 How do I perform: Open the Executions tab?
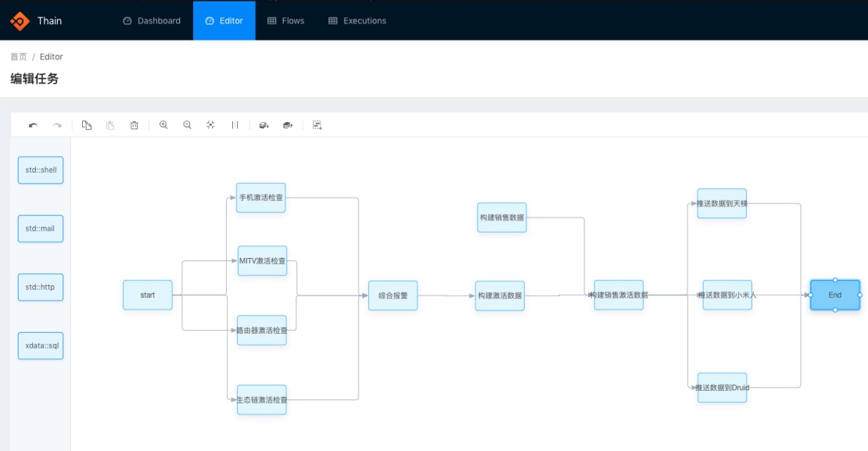pyautogui.click(x=357, y=20)
